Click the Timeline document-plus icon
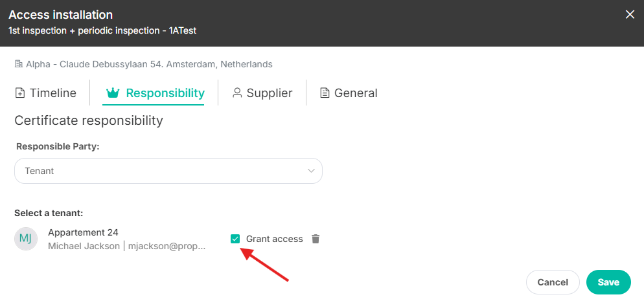Screen dimensions: 644x299 19,93
